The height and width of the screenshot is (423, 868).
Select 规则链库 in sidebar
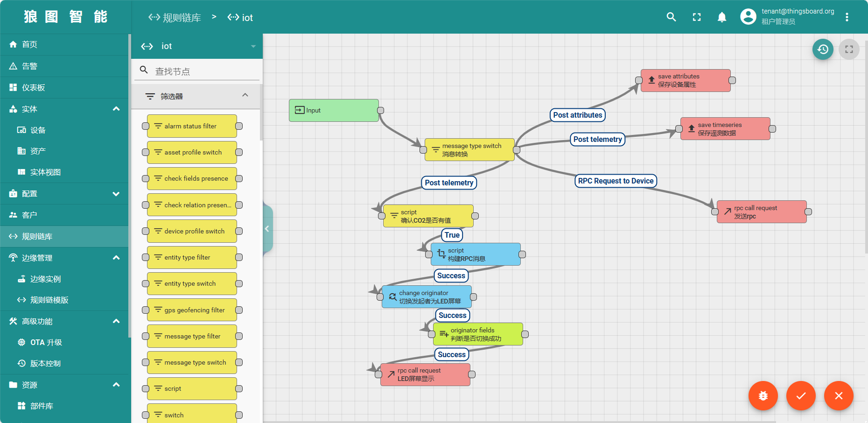point(64,237)
